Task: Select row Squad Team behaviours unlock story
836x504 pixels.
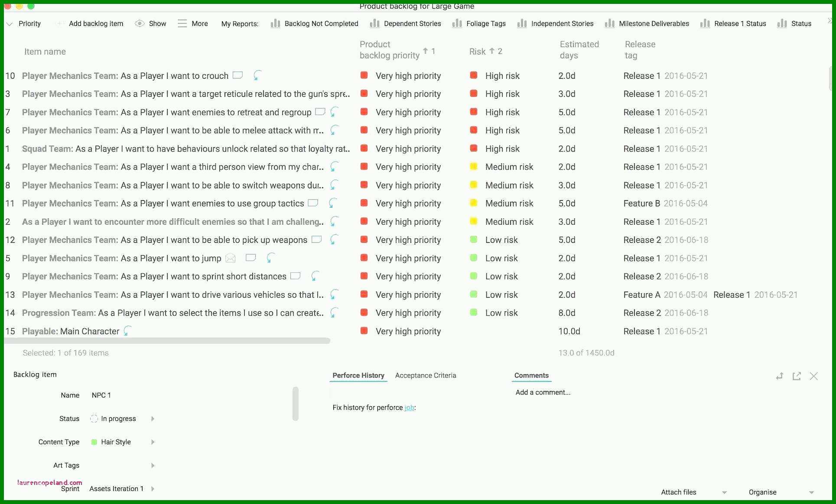Action: [x=185, y=149]
